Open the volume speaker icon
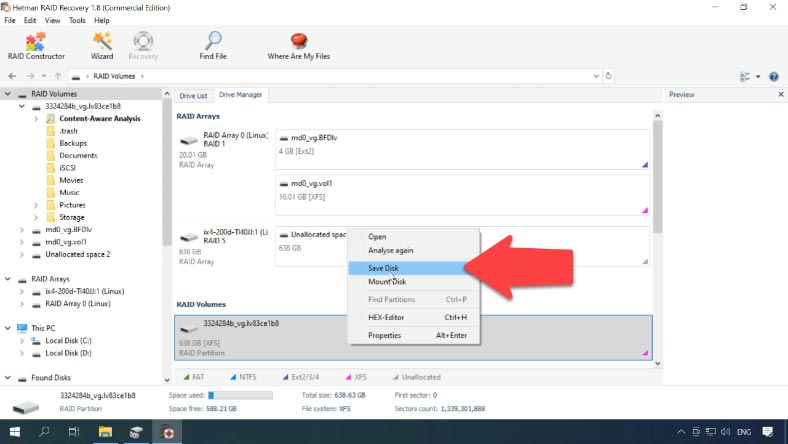 [x=725, y=431]
